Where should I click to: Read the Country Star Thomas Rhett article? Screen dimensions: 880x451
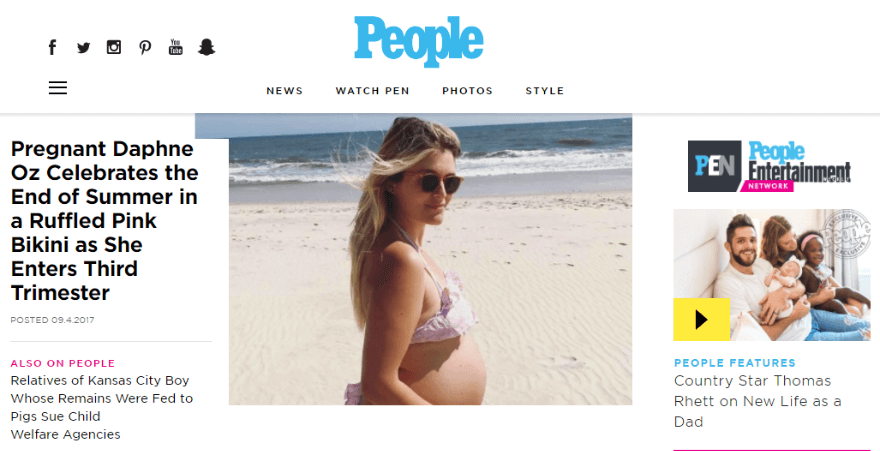[758, 401]
